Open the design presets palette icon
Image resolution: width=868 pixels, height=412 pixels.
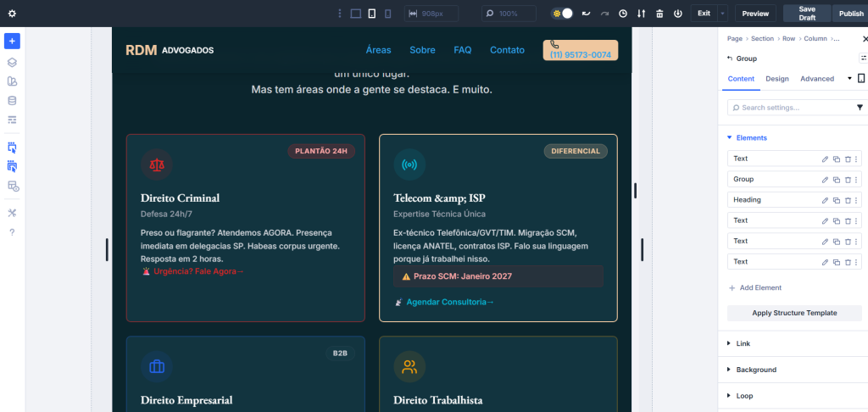(x=12, y=81)
